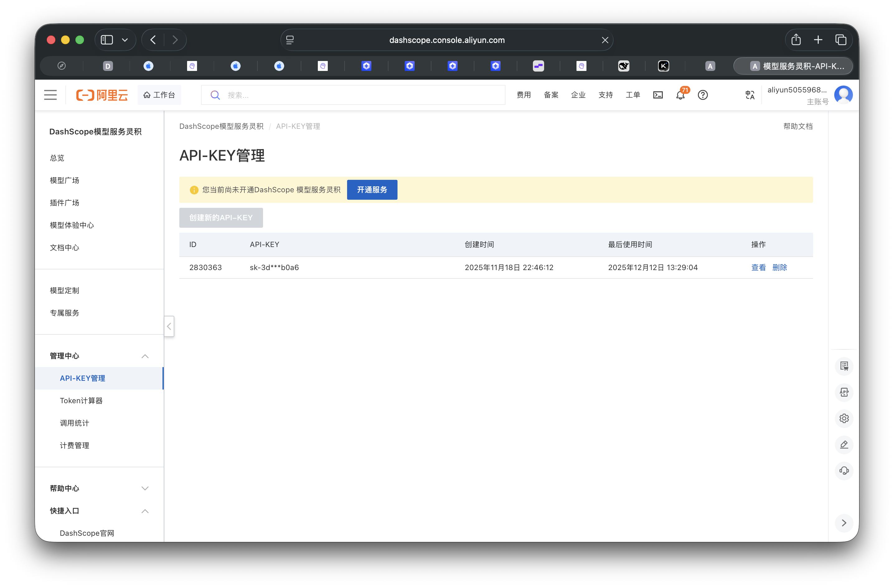Open the feedback pencil icon on right edge
This screenshot has width=894, height=588.
coord(844,445)
